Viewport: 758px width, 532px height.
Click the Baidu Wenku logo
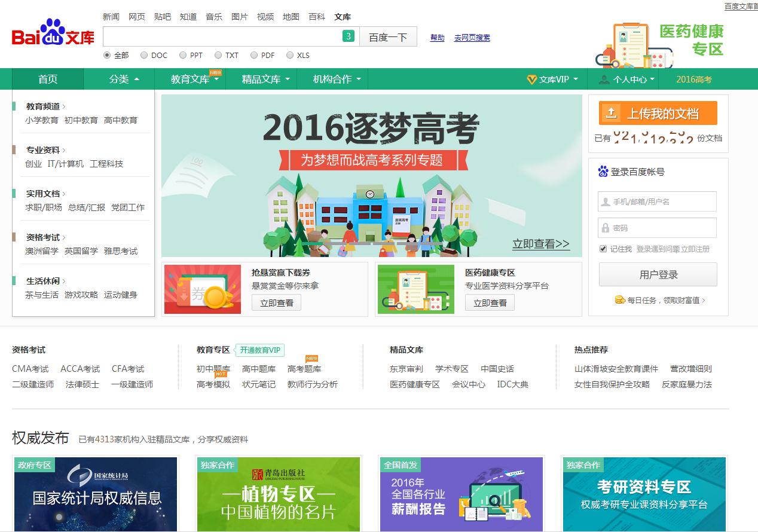(53, 35)
